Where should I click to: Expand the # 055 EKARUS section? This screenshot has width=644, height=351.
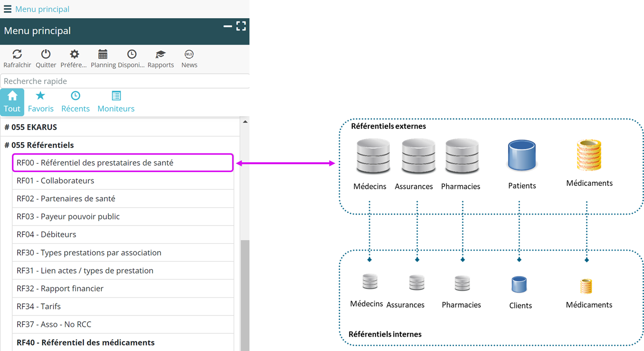tap(30, 127)
